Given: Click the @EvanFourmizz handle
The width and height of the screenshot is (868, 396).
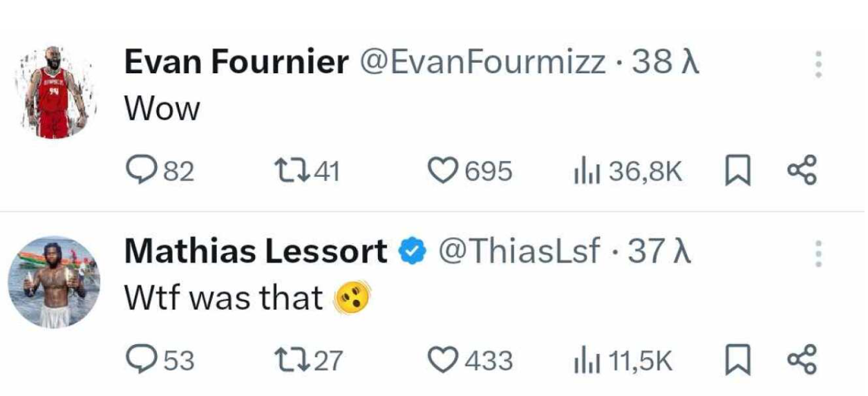Looking at the screenshot, I should (x=481, y=64).
